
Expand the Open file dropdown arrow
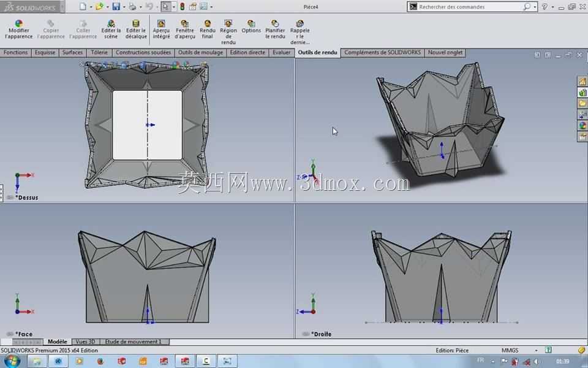(107, 7)
